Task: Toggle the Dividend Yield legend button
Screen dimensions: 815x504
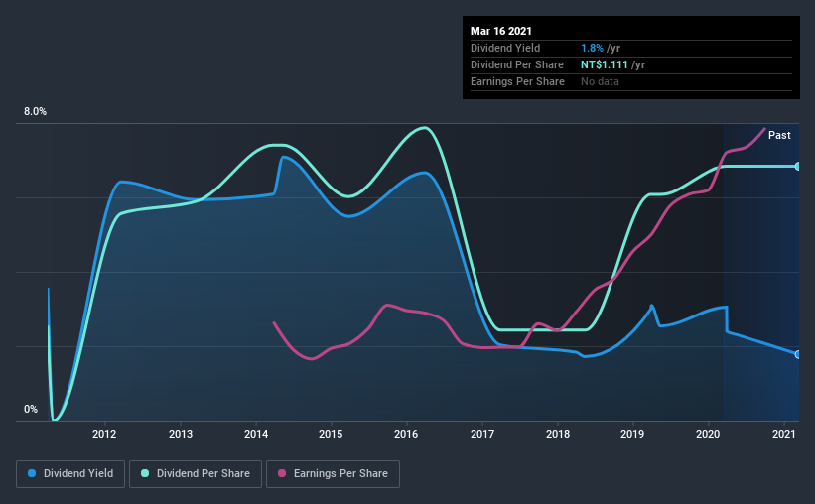Action: 70,474
